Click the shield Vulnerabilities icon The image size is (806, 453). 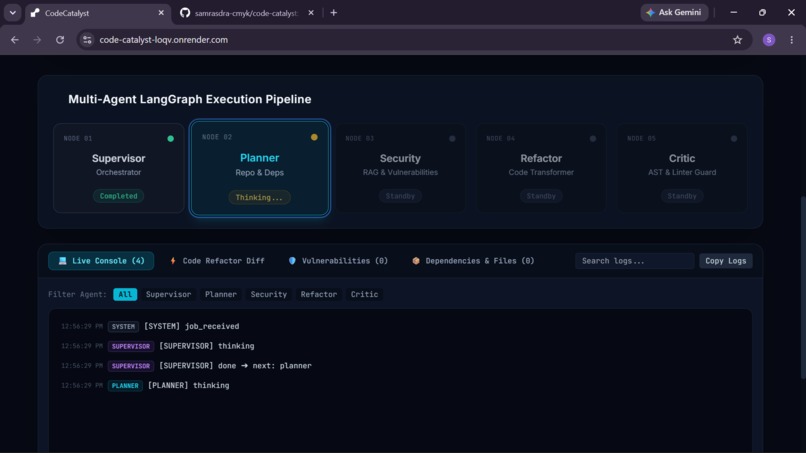[x=292, y=261]
